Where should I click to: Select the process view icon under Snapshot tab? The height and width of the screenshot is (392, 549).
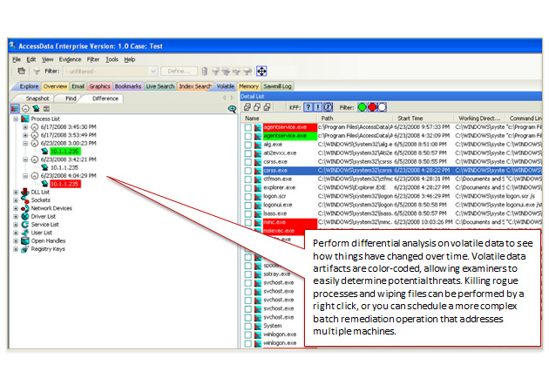15,109
